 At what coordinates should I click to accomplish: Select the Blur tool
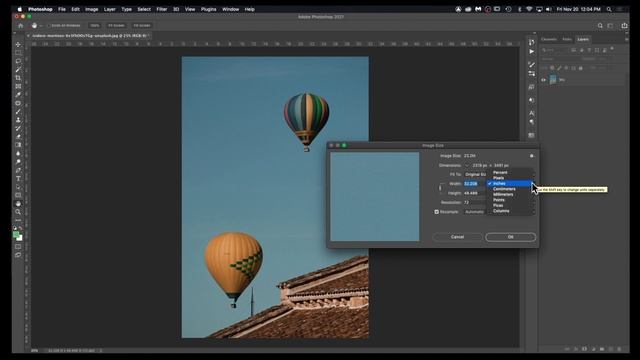[x=18, y=153]
